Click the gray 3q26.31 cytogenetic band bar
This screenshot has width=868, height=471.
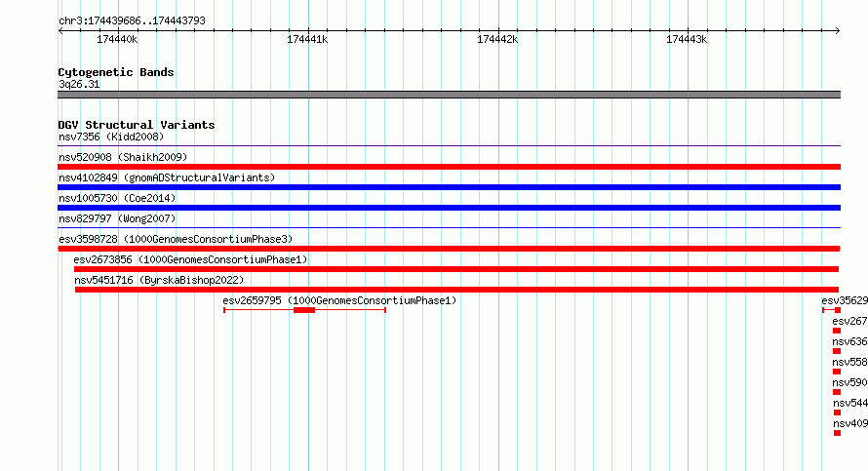pyautogui.click(x=449, y=95)
